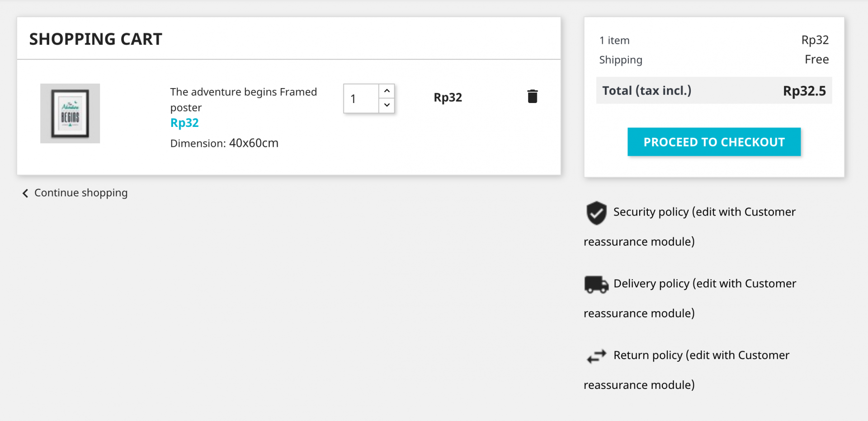The width and height of the screenshot is (868, 421).
Task: Click the Shopping Cart heading
Action: 95,39
